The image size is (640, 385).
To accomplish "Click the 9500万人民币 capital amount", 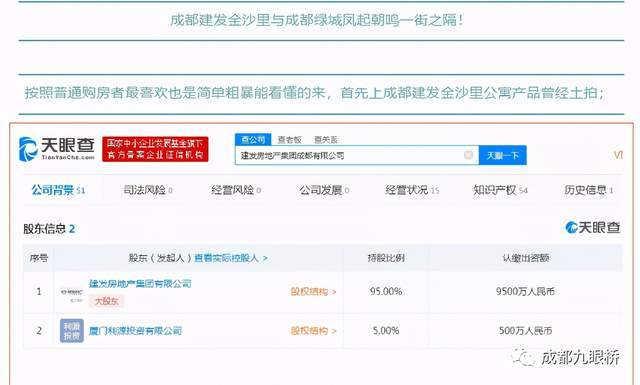I will pos(525,291).
